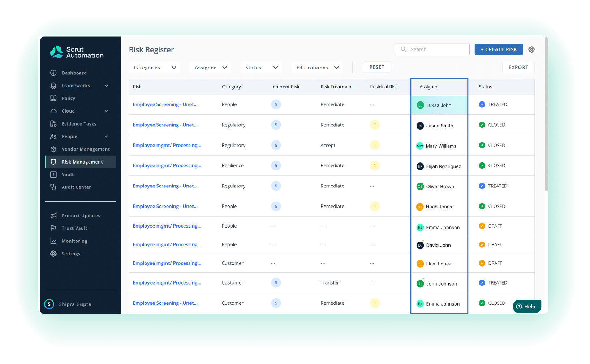590x364 pixels.
Task: Click the People sidebar icon
Action: (x=53, y=136)
